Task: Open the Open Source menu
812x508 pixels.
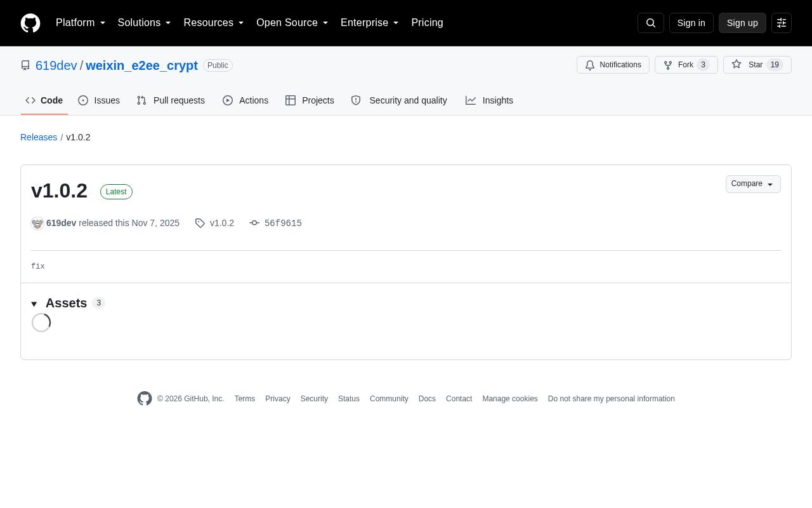Action: point(292,23)
